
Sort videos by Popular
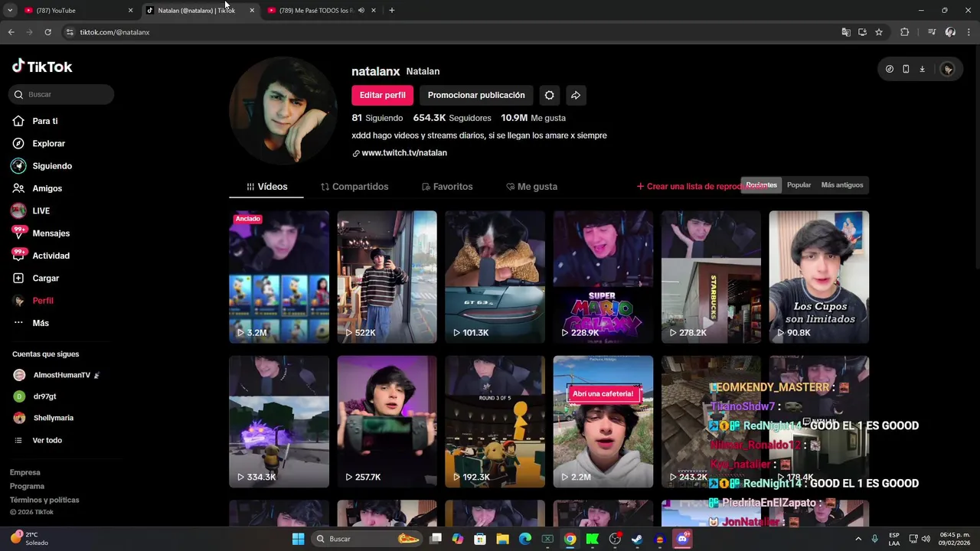click(799, 185)
